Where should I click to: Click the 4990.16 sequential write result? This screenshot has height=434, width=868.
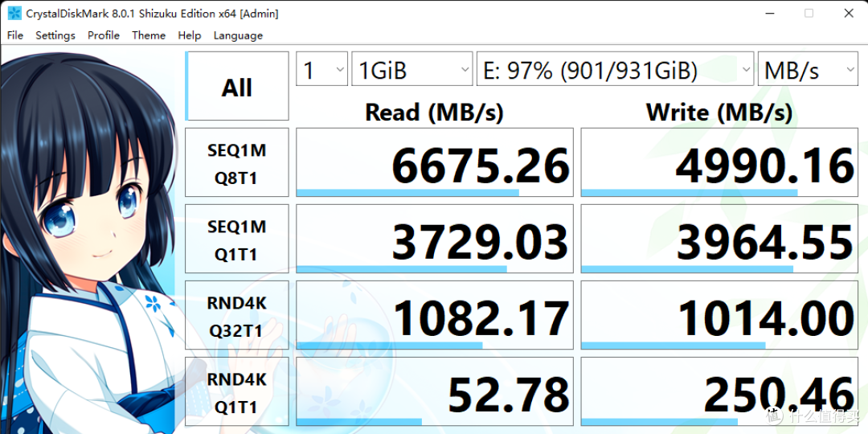coord(719,162)
